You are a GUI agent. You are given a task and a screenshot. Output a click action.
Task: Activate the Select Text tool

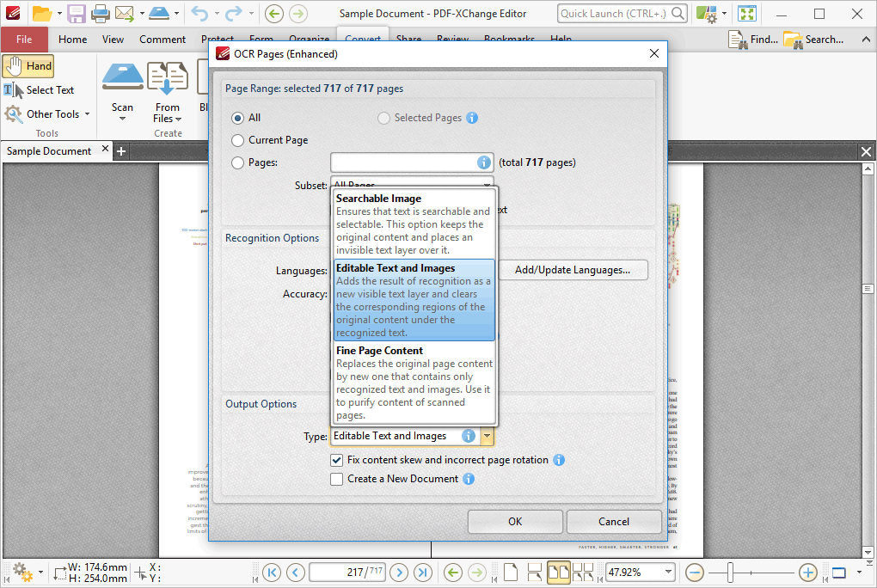[x=40, y=90]
